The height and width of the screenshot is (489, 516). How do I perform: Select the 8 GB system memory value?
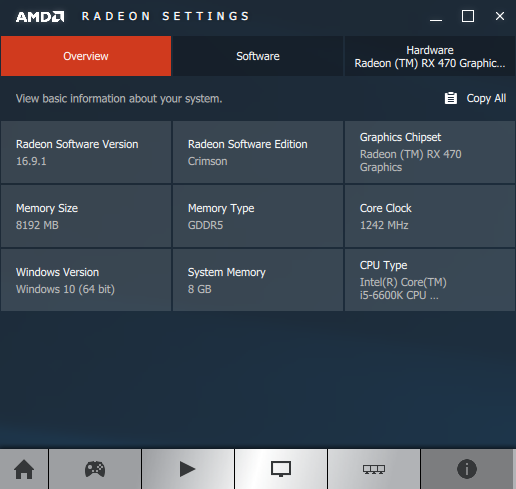[200, 289]
